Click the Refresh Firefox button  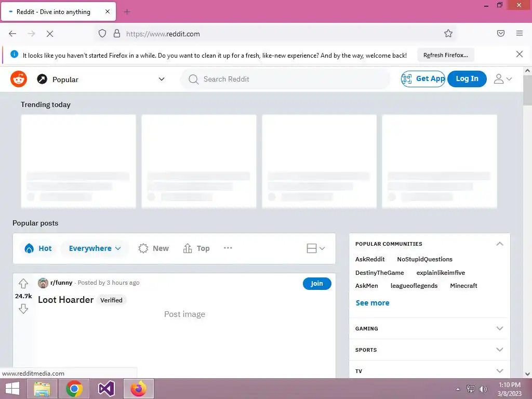[x=445, y=55]
